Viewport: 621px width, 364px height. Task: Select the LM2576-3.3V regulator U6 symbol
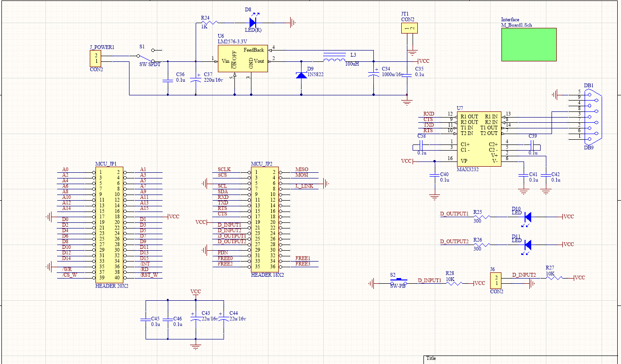click(x=242, y=59)
